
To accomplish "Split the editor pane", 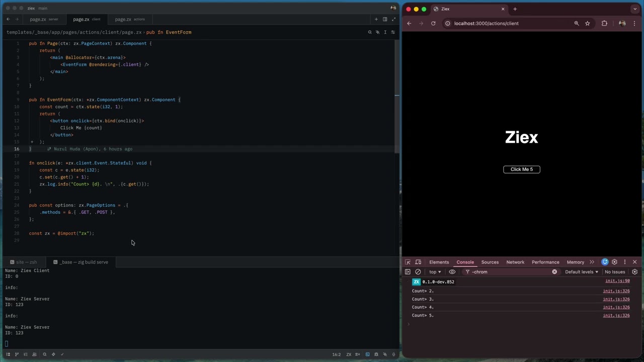I will [385, 19].
